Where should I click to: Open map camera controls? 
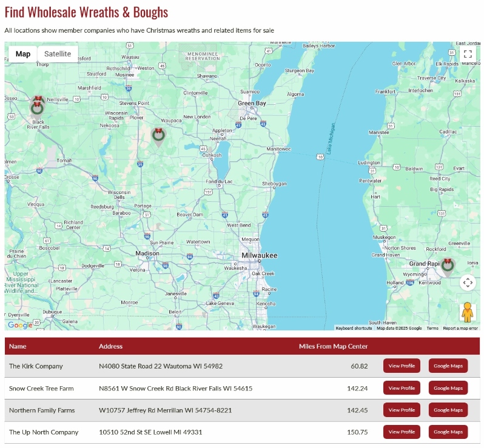pos(468,283)
